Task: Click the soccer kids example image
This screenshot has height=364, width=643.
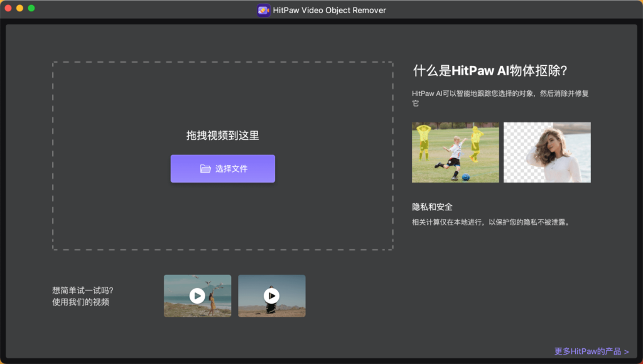Action: 455,152
